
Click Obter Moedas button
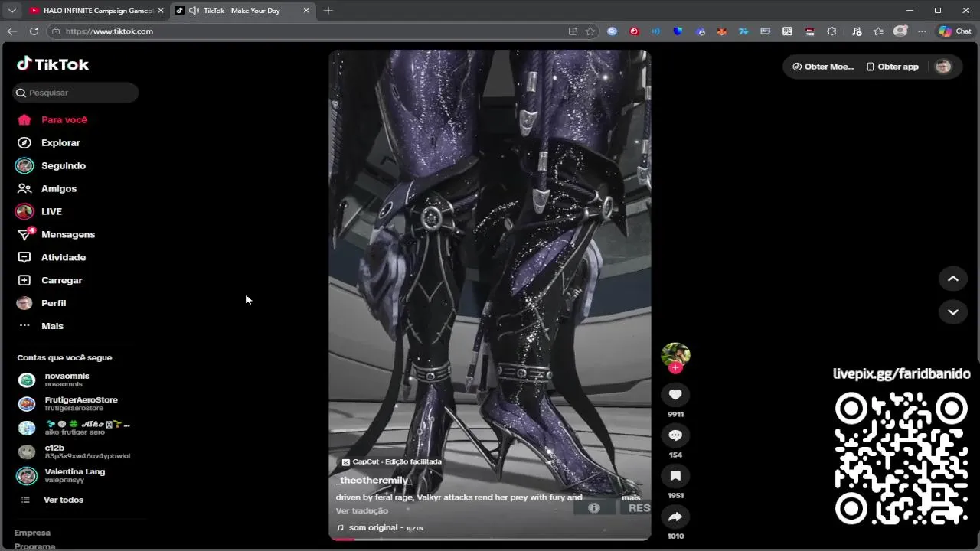click(x=823, y=67)
